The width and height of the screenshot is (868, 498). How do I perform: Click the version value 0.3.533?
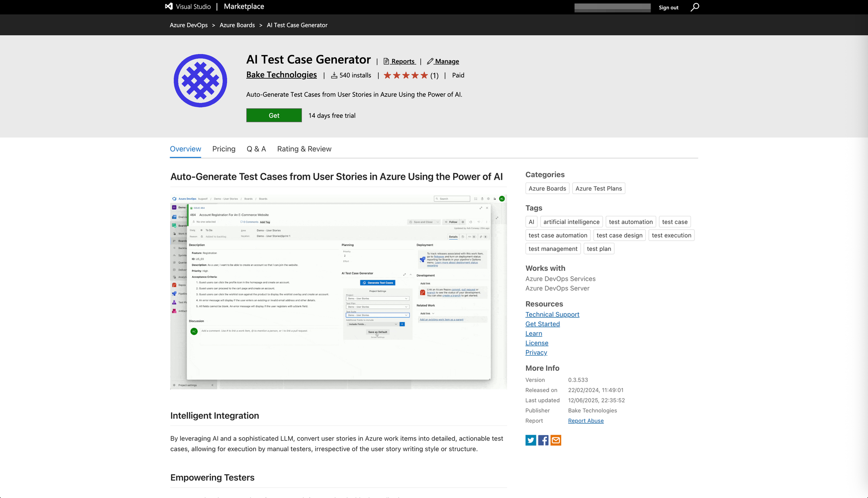point(578,380)
